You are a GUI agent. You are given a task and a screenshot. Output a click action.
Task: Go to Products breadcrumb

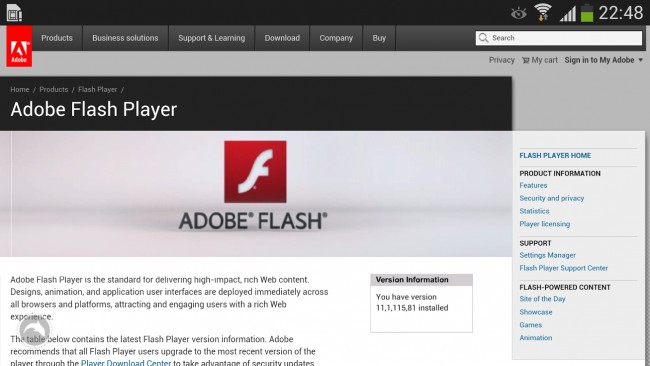tap(53, 90)
